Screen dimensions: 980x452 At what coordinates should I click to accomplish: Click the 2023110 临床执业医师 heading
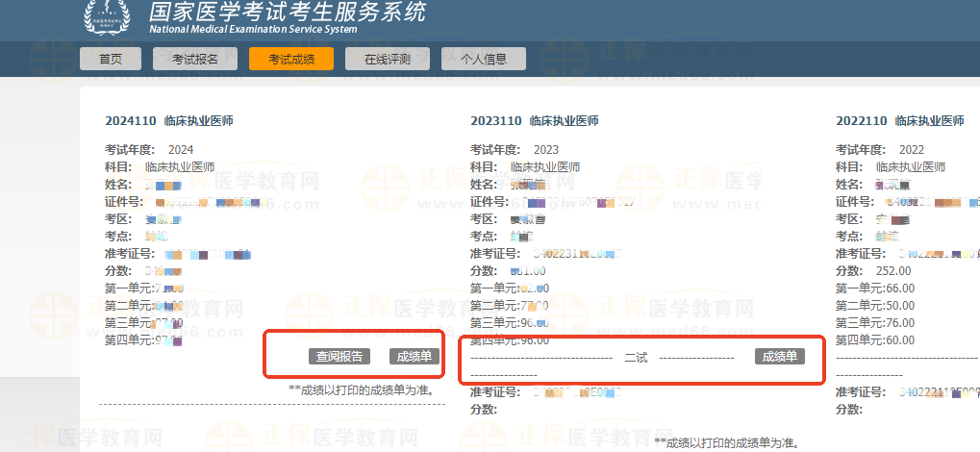point(535,121)
